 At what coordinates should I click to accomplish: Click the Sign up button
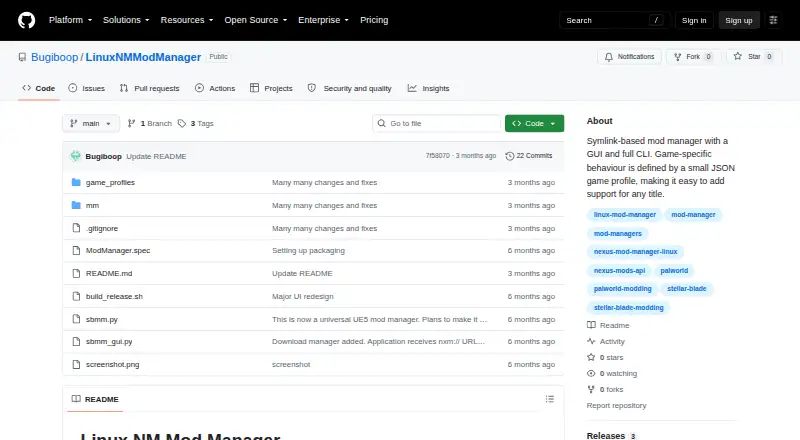[739, 20]
